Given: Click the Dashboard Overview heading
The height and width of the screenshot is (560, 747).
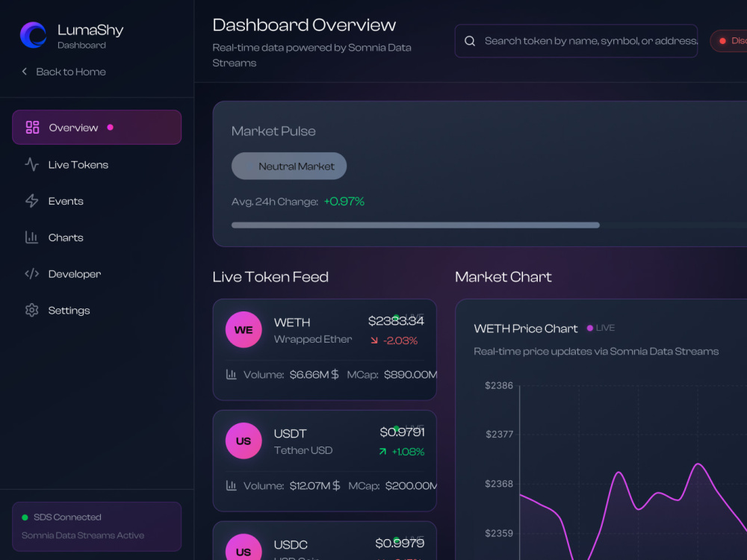Looking at the screenshot, I should click(304, 25).
